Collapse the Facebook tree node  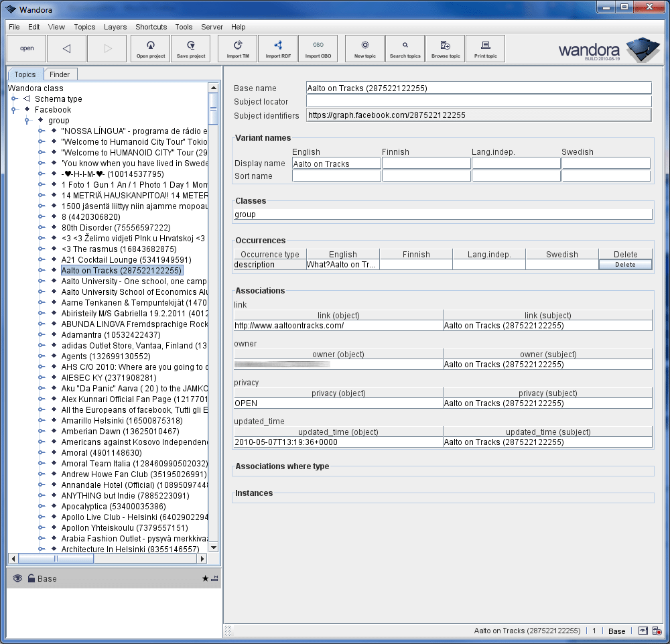pyautogui.click(x=14, y=110)
